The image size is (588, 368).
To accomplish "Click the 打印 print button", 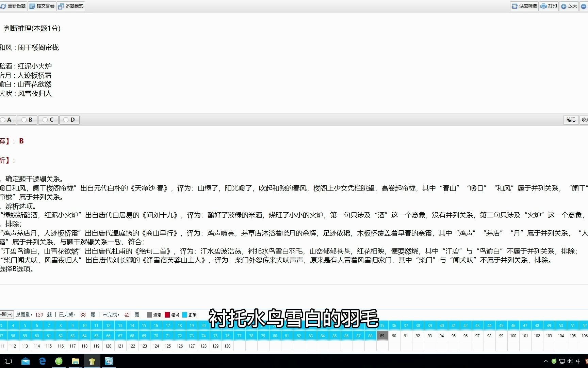I will (x=549, y=6).
